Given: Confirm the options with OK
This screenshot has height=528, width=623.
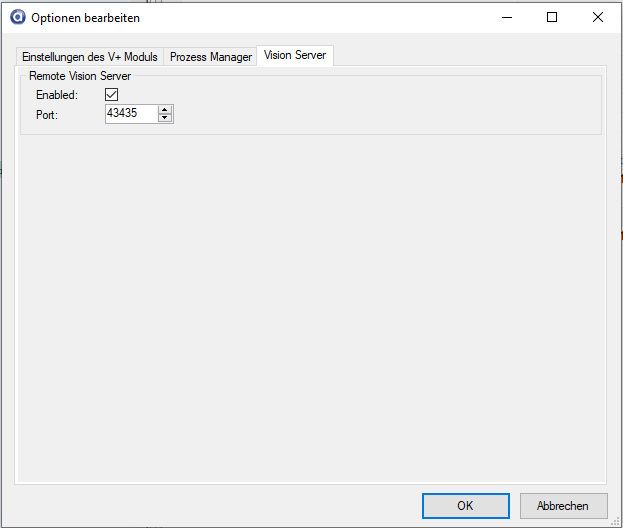Looking at the screenshot, I should [465, 506].
